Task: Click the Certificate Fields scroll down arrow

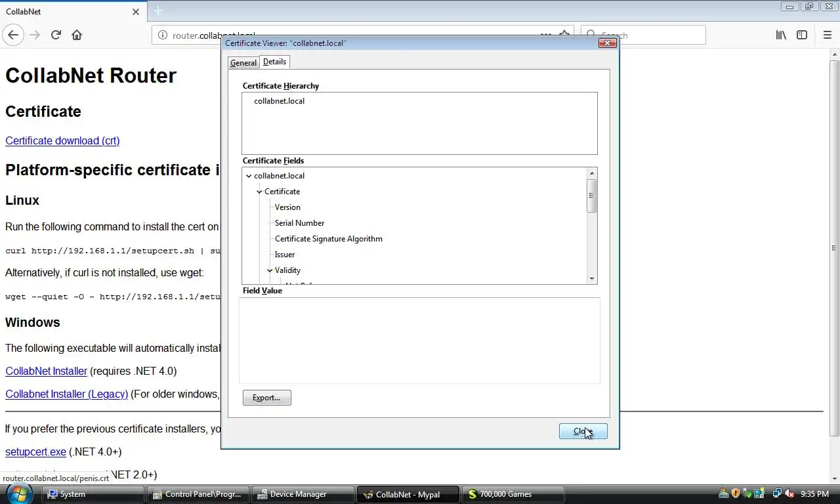Action: tap(592, 279)
